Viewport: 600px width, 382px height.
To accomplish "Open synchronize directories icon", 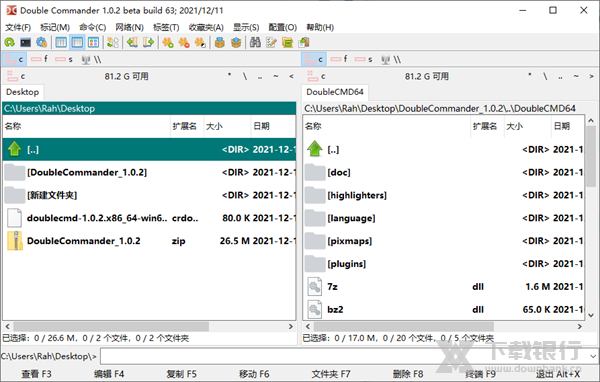I will pos(287,42).
